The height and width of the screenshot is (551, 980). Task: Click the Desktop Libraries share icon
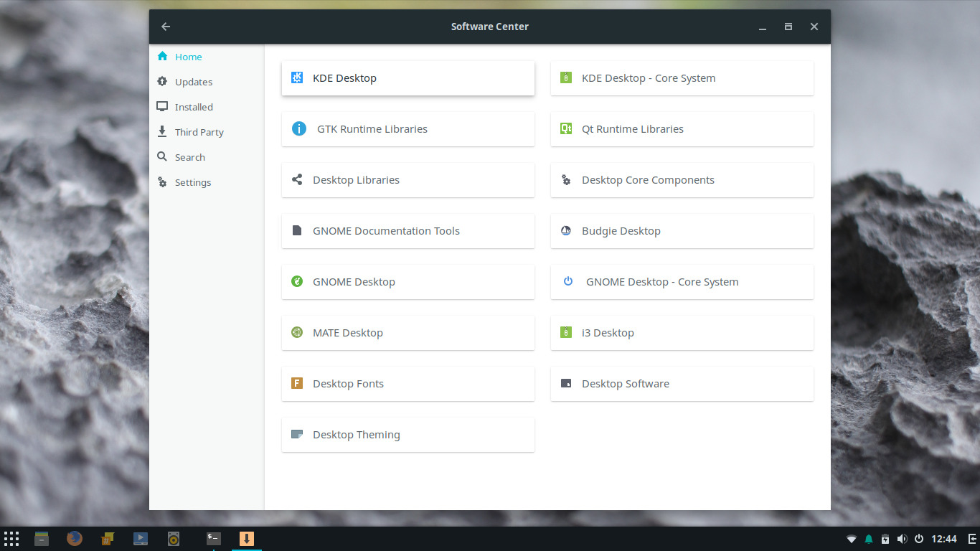(x=297, y=179)
